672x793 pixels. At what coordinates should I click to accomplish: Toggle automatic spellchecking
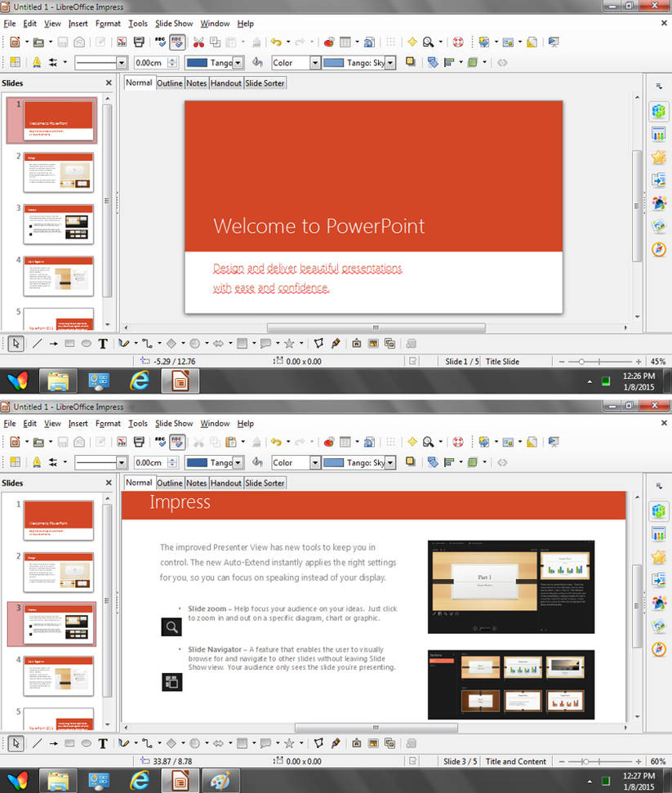(177, 42)
